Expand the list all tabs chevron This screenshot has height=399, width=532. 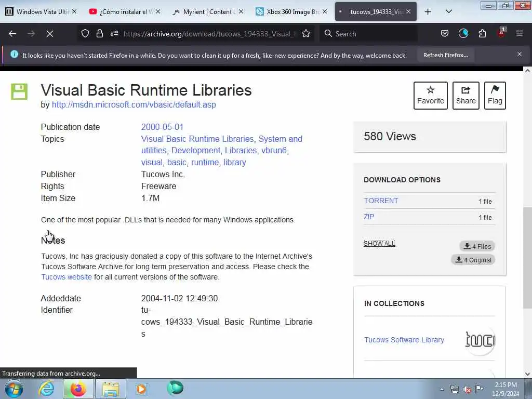point(448,12)
